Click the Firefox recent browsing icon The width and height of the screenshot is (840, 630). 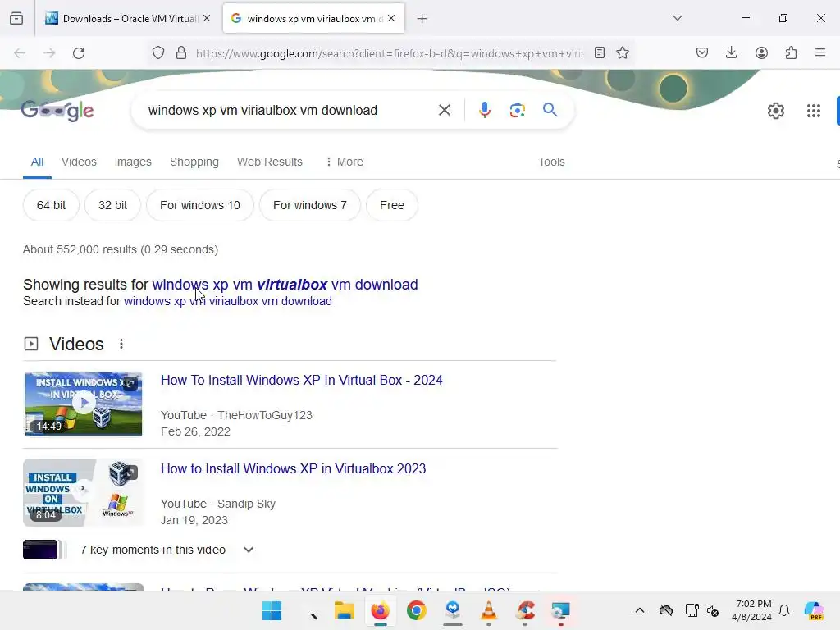coord(16,19)
